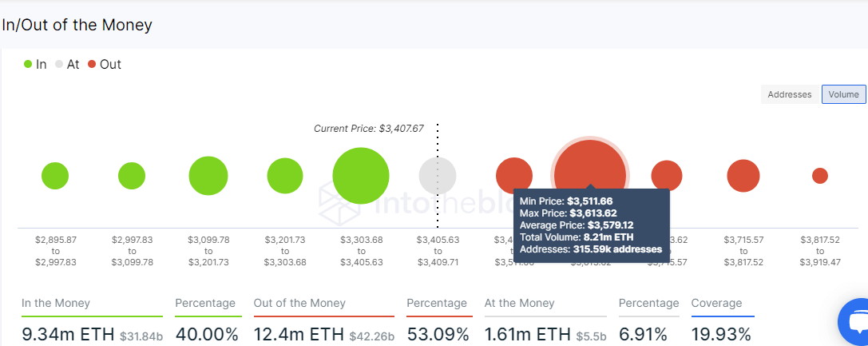Click the gray At-the-money bubble
The image size is (868, 346).
438,176
